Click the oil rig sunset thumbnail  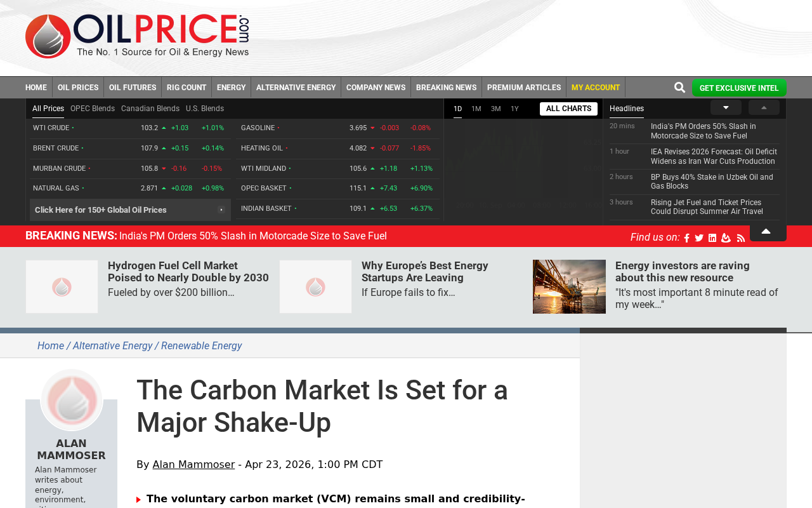pos(569,286)
